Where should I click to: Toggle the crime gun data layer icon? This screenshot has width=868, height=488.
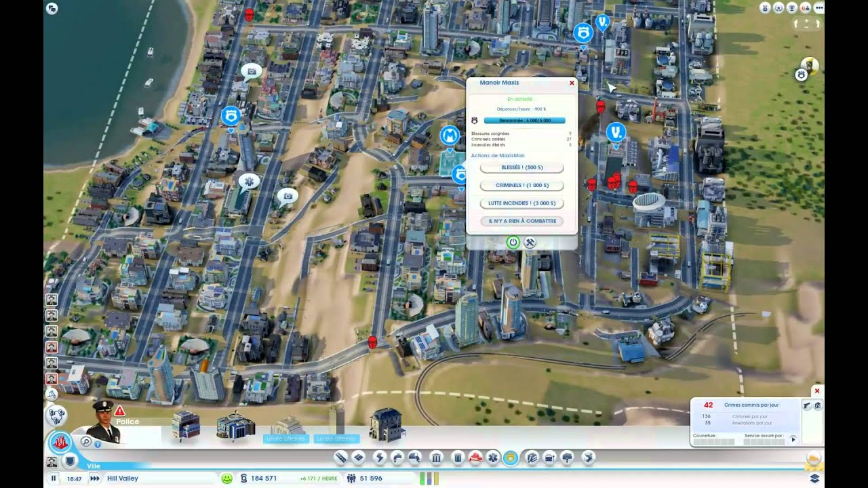(x=807, y=405)
